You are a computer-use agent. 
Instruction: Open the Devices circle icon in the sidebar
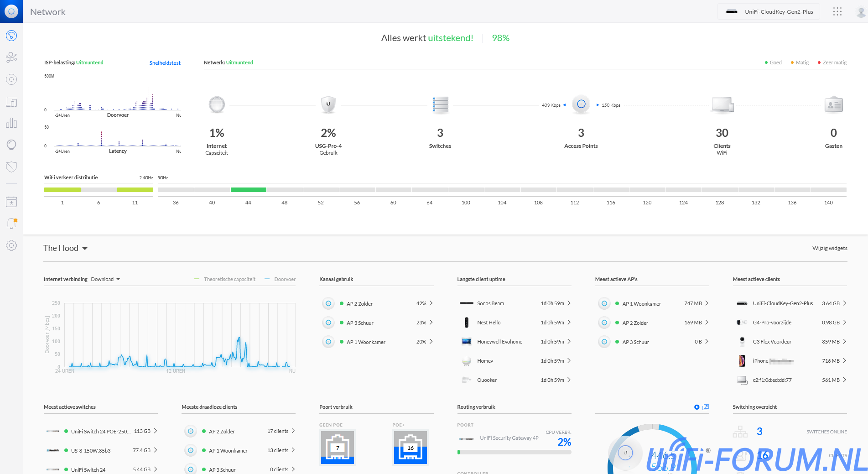pyautogui.click(x=11, y=79)
